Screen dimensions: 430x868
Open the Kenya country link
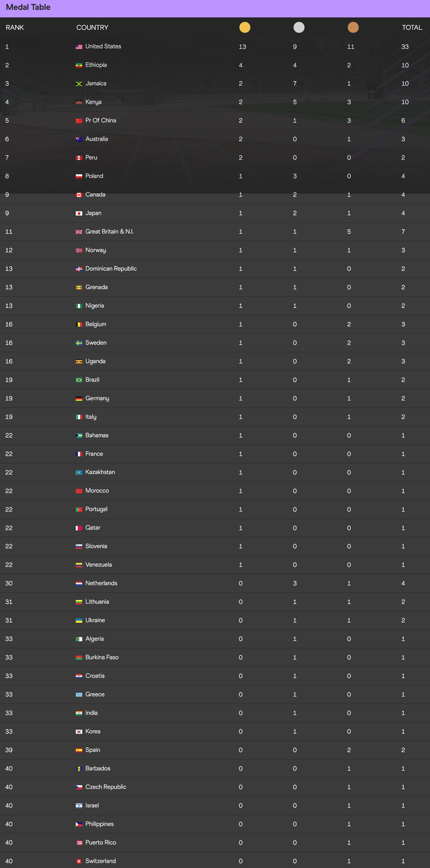click(x=93, y=102)
